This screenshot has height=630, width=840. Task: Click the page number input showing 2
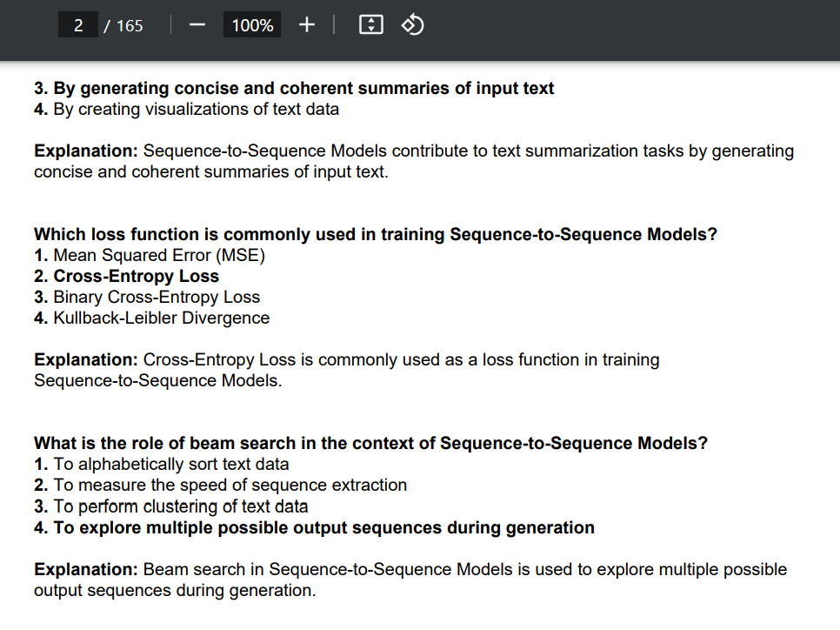coord(77,24)
